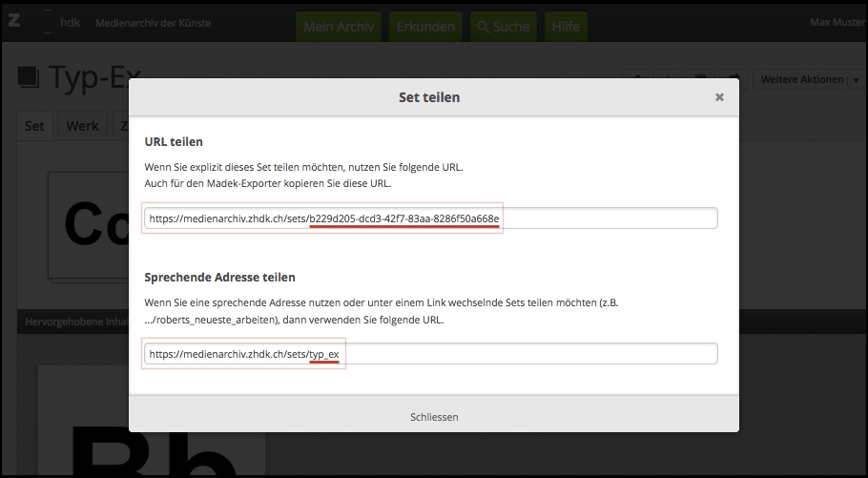Viewport: 868px width, 478px height.
Task: Select the set URL field with UUID
Action: pos(430,218)
